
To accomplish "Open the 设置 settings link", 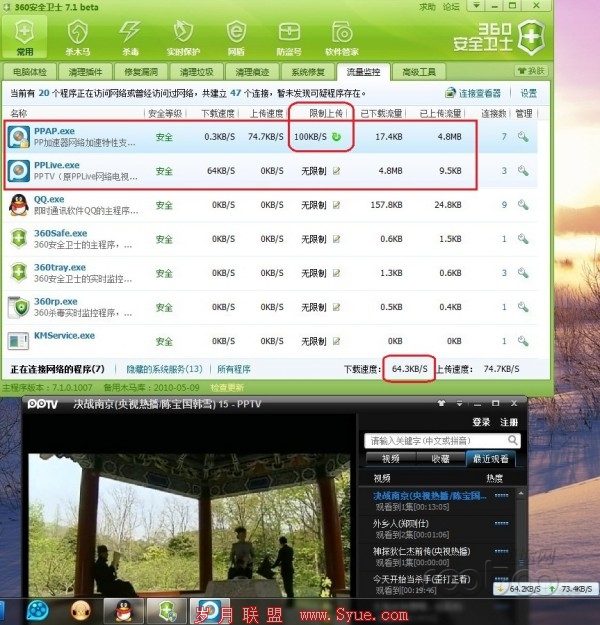I will [529, 93].
